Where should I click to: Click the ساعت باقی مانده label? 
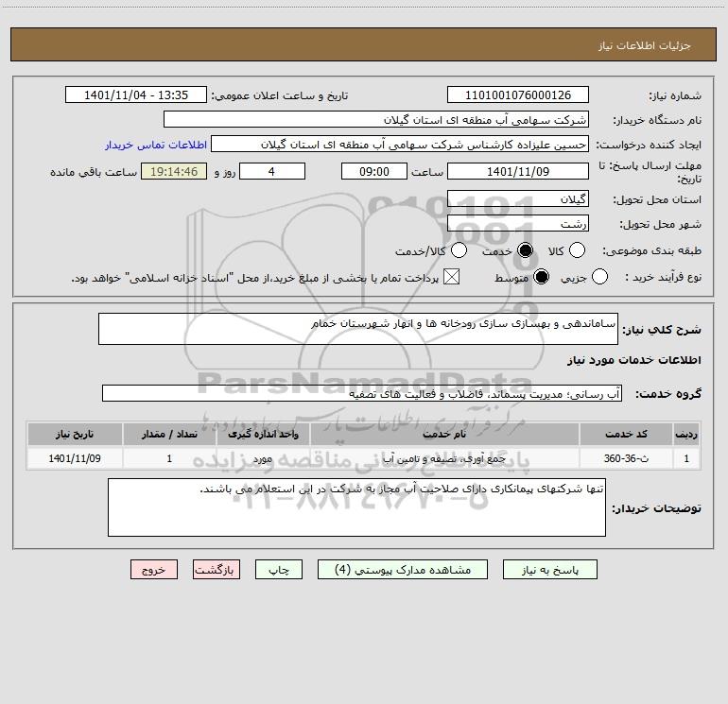pos(94,172)
